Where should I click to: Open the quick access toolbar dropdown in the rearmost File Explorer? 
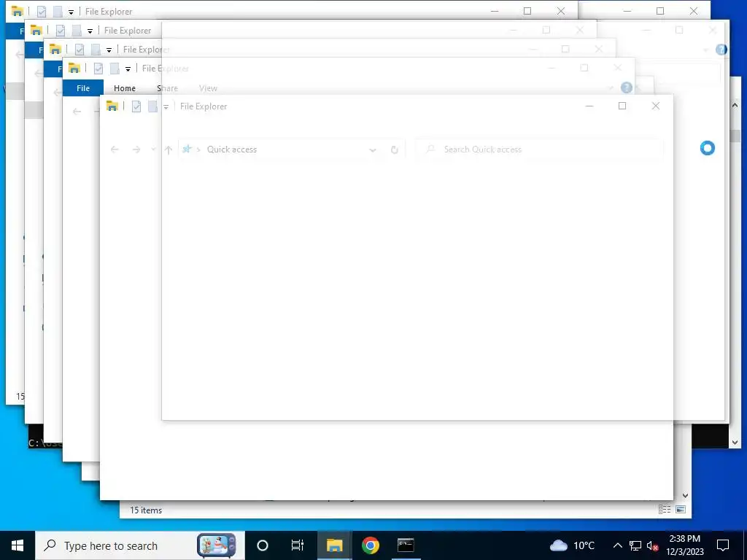[71, 12]
